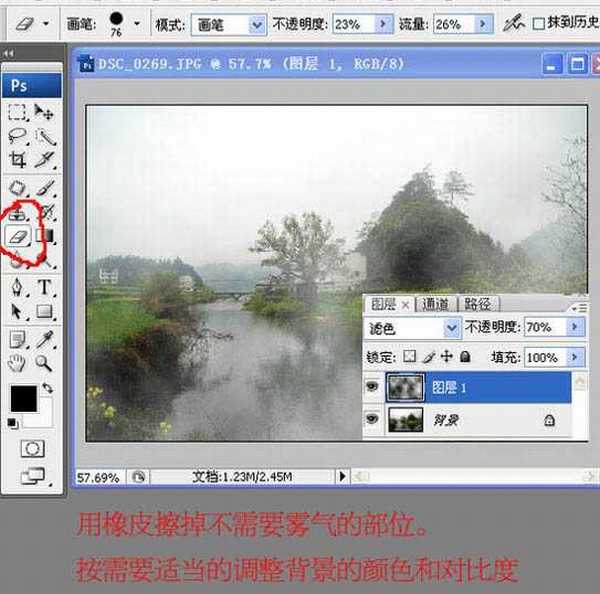This screenshot has width=600, height=594.
Task: Select the Zoom tool
Action: click(44, 363)
